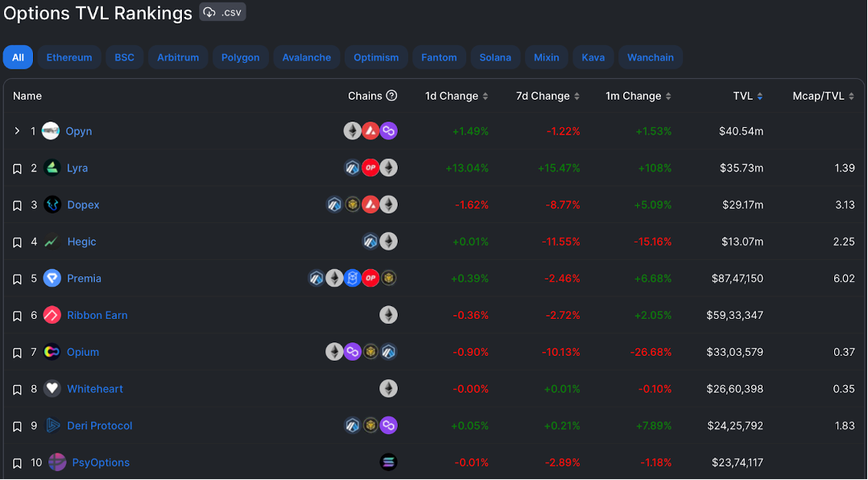Bookmark the Premia protocol
This screenshot has height=480, width=868.
click(x=17, y=279)
